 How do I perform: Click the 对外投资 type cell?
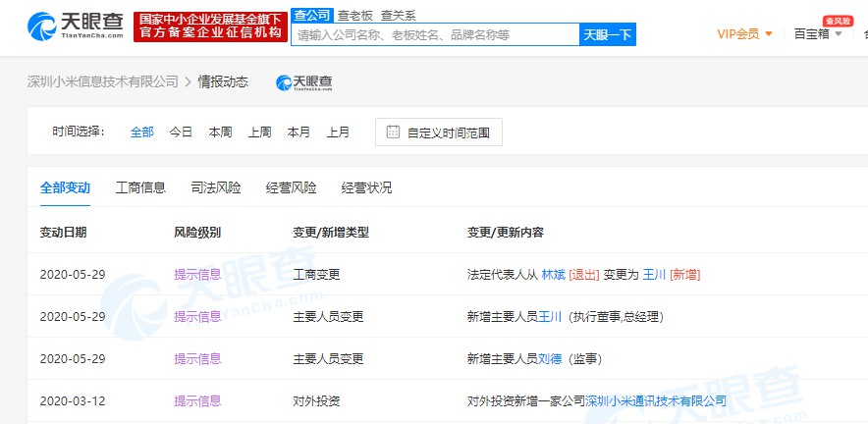(x=316, y=400)
